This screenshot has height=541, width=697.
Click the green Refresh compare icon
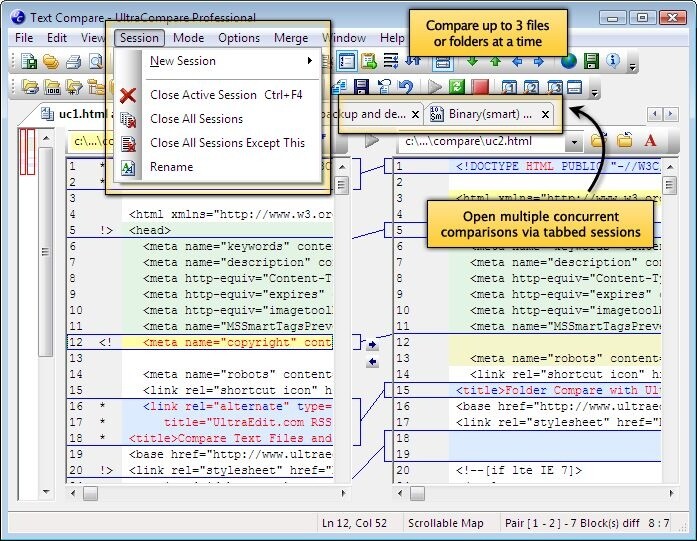click(458, 88)
